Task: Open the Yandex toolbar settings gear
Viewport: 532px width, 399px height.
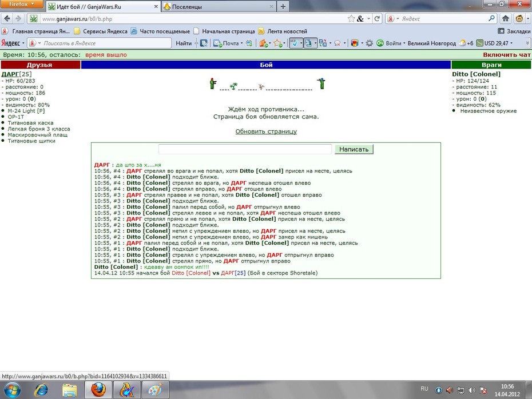Action: pyautogui.click(x=369, y=43)
